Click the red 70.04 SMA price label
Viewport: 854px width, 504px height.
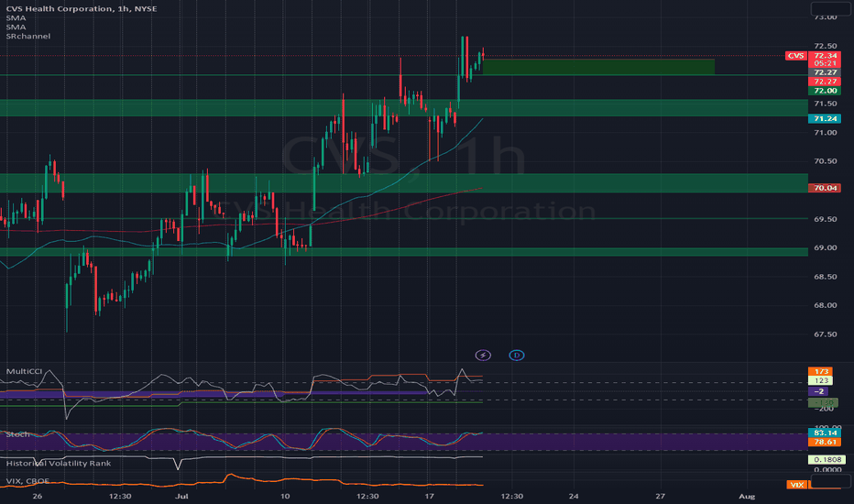pyautogui.click(x=825, y=188)
